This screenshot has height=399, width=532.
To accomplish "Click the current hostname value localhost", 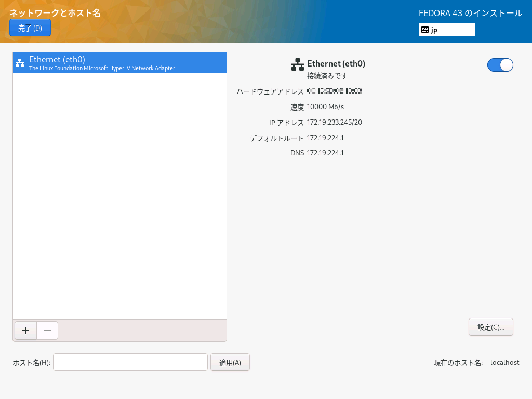I will 504,363.
